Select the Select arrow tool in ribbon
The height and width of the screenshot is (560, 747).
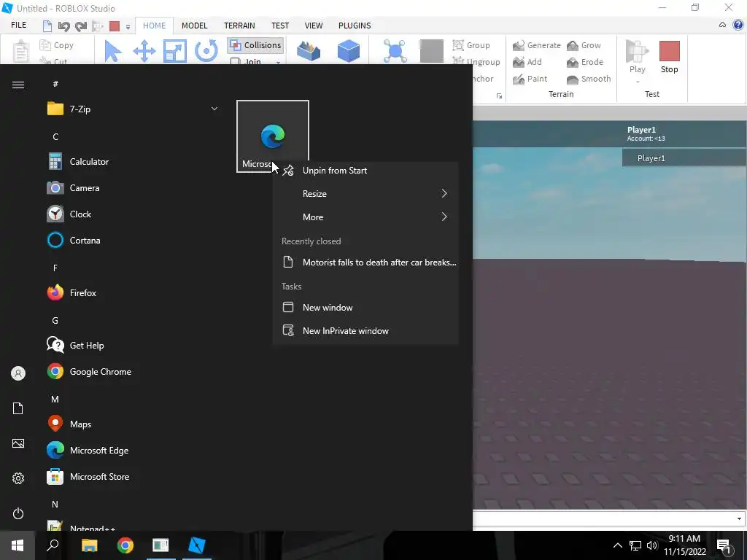pyautogui.click(x=112, y=51)
